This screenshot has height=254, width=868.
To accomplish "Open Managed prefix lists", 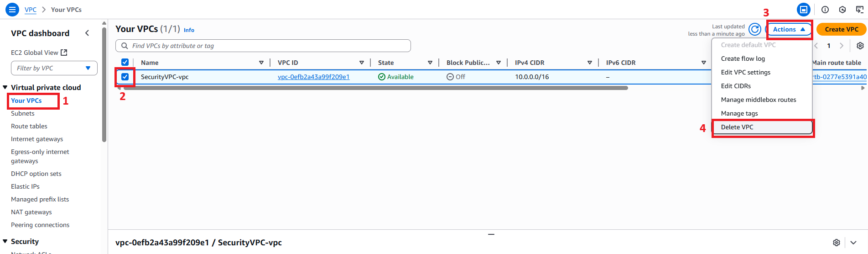I will (40, 199).
